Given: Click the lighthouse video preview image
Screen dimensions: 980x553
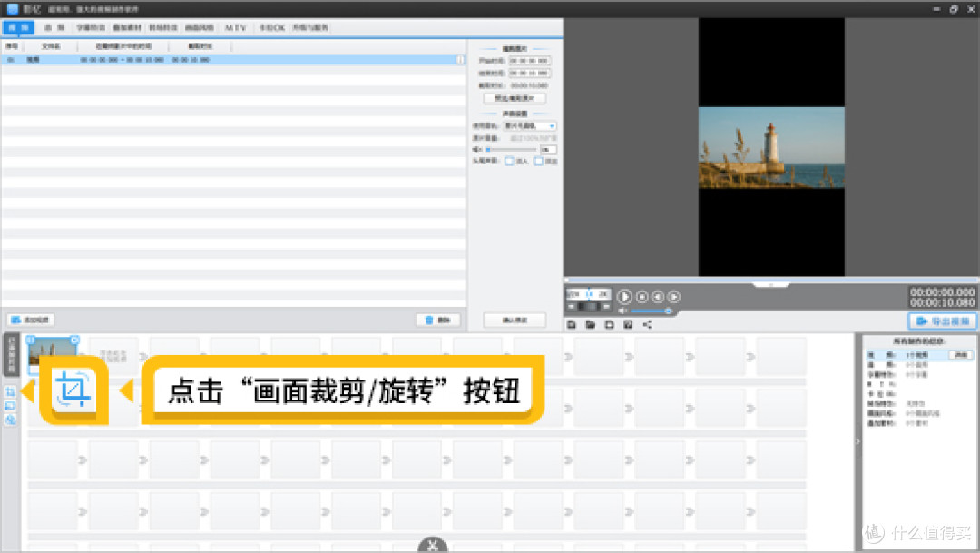Looking at the screenshot, I should tap(771, 147).
